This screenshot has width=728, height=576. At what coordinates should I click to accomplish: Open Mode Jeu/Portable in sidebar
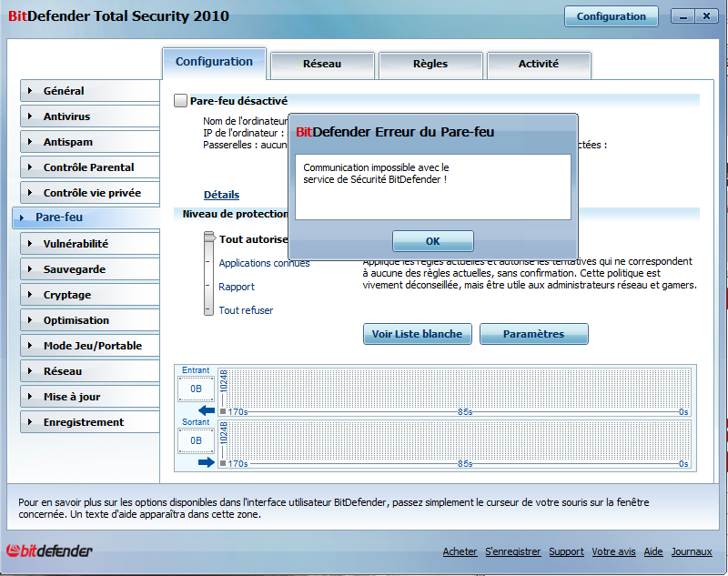pyautogui.click(x=90, y=346)
